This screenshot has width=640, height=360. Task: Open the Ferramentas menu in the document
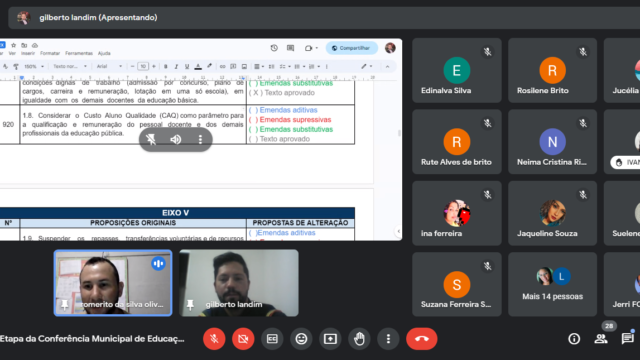click(x=79, y=53)
